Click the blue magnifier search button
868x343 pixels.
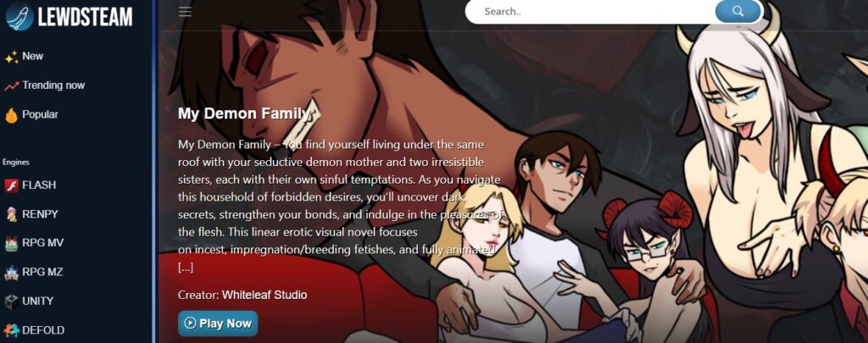[738, 11]
